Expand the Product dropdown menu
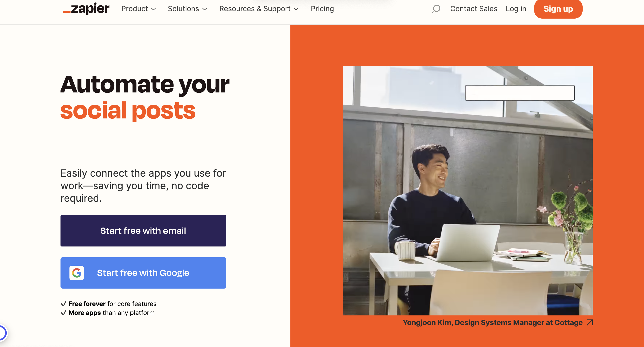Screen dimensions: 644x347 (x=138, y=9)
